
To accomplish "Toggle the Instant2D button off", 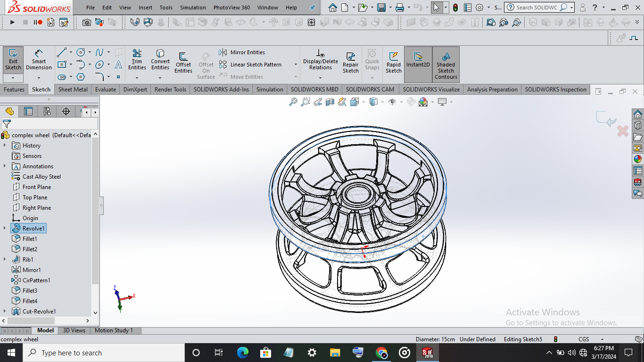I will 418,60.
